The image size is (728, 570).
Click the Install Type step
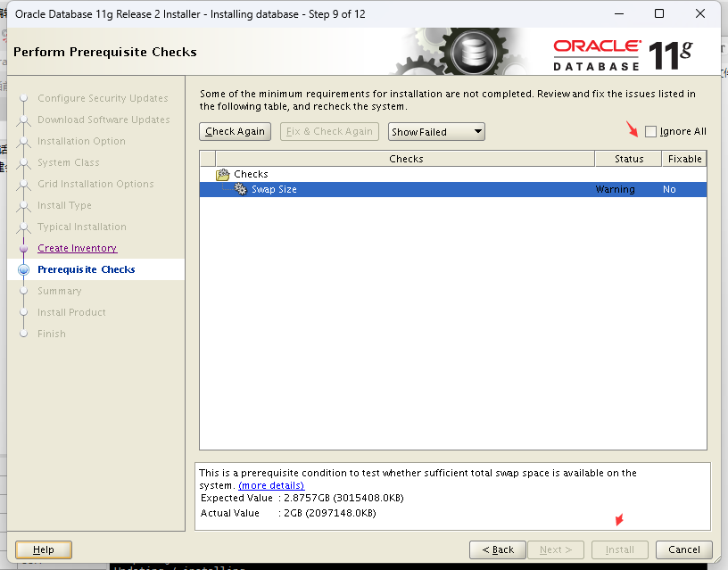coord(64,205)
